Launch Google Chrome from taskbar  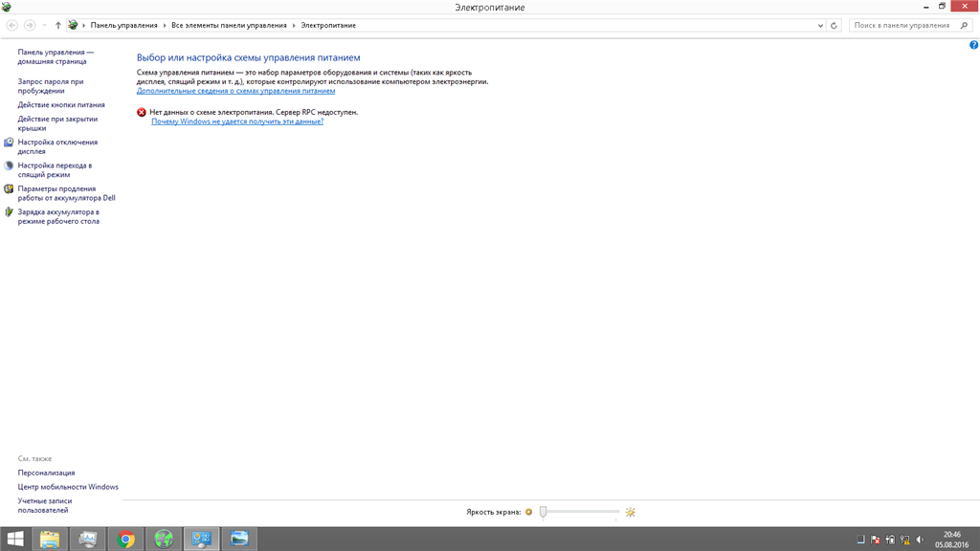pyautogui.click(x=125, y=539)
